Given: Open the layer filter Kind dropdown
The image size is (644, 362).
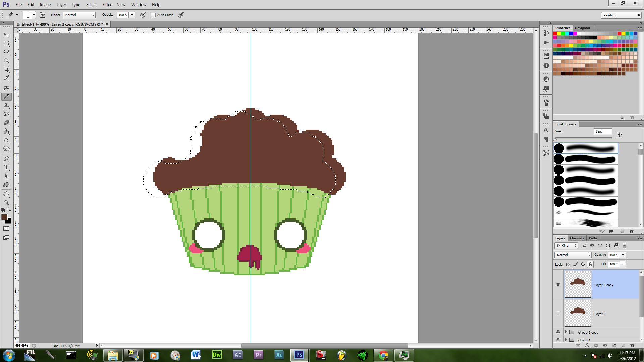Looking at the screenshot, I should point(566,246).
